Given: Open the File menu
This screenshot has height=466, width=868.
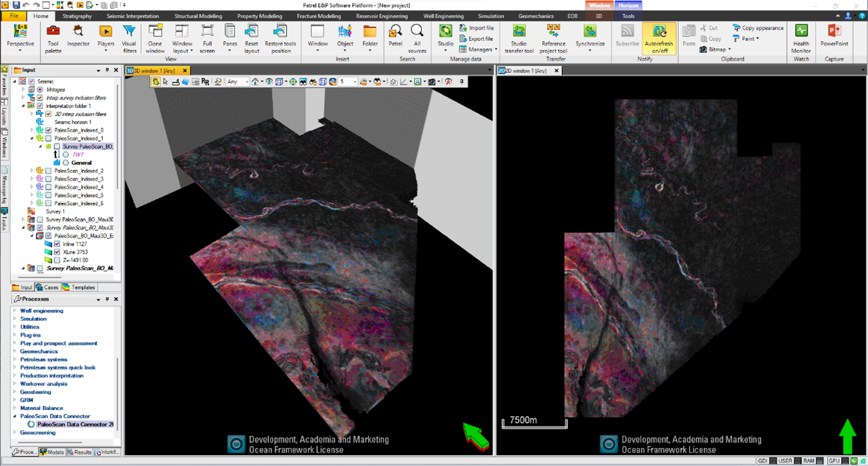Looking at the screenshot, I should click(x=13, y=16).
